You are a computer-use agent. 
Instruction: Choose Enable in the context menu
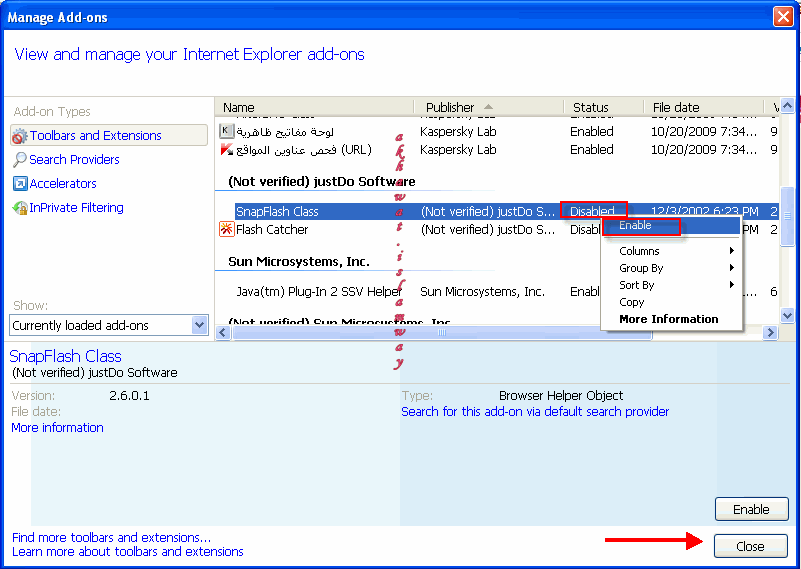671,225
